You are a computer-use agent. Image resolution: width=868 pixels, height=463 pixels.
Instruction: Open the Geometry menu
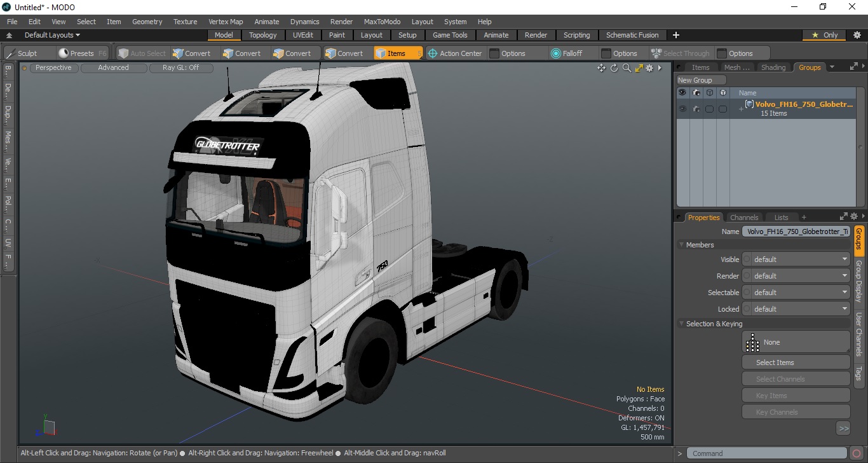[147, 22]
